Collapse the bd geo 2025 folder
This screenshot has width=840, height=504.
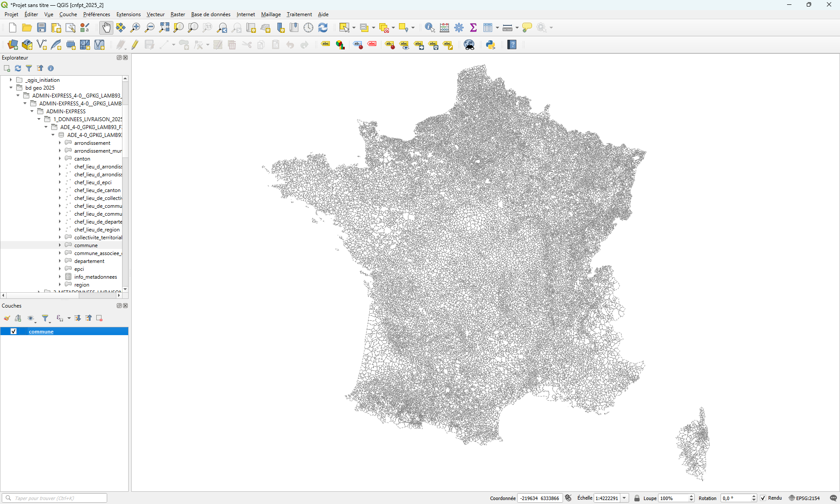10,87
